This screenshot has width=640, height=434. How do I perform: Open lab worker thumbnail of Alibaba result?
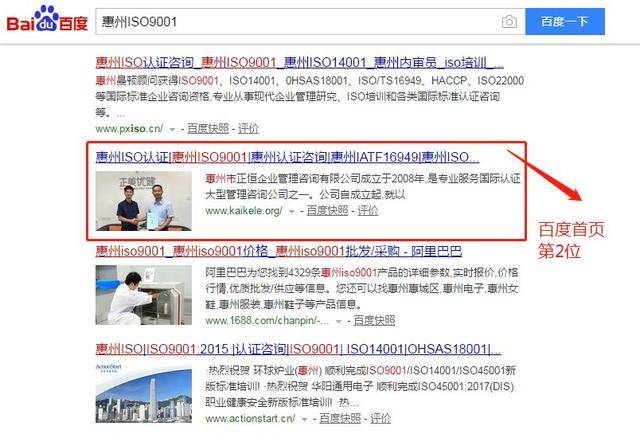click(x=143, y=295)
